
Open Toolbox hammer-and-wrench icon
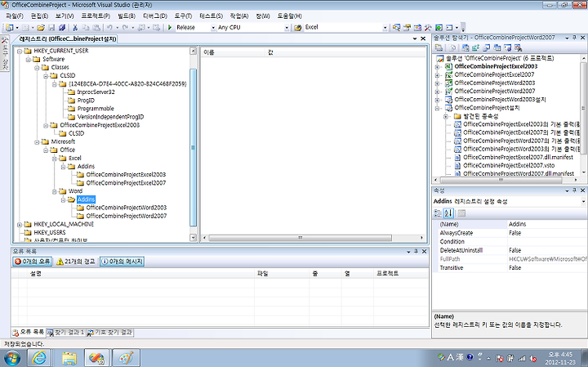pos(428,28)
